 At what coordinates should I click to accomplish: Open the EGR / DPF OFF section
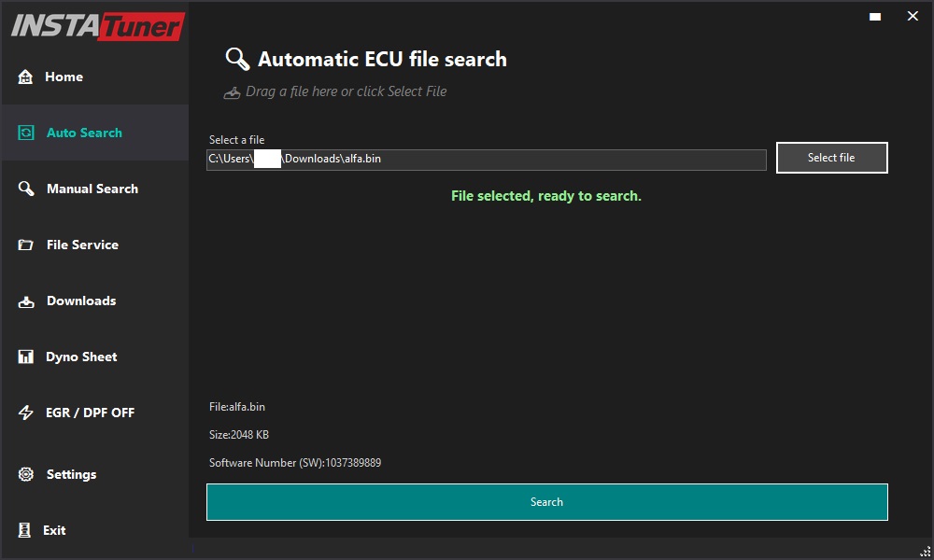pos(90,413)
